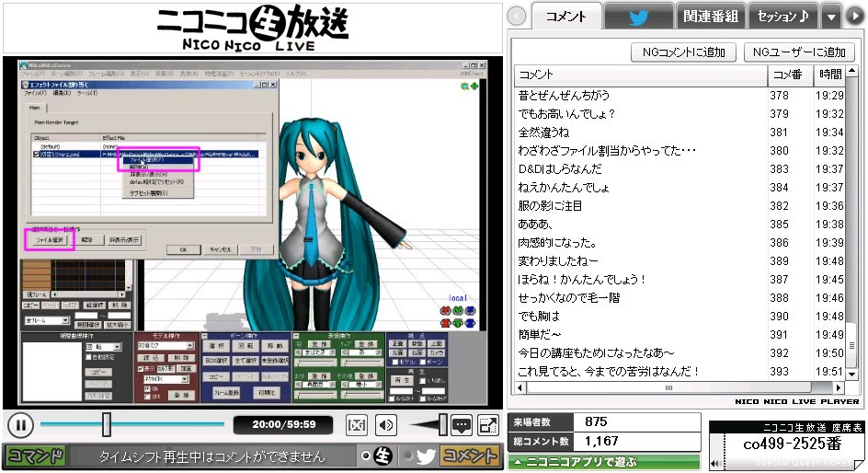Click the round left arrow beside tabs
Screen dimensions: 868x473
[517, 16]
